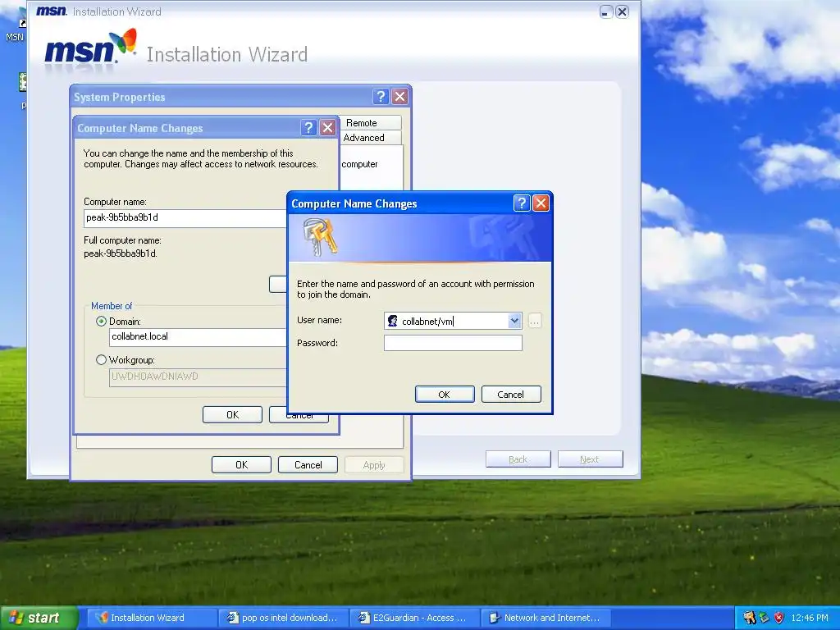840x630 pixels.
Task: Click the red security shield tray icon
Action: [779, 618]
